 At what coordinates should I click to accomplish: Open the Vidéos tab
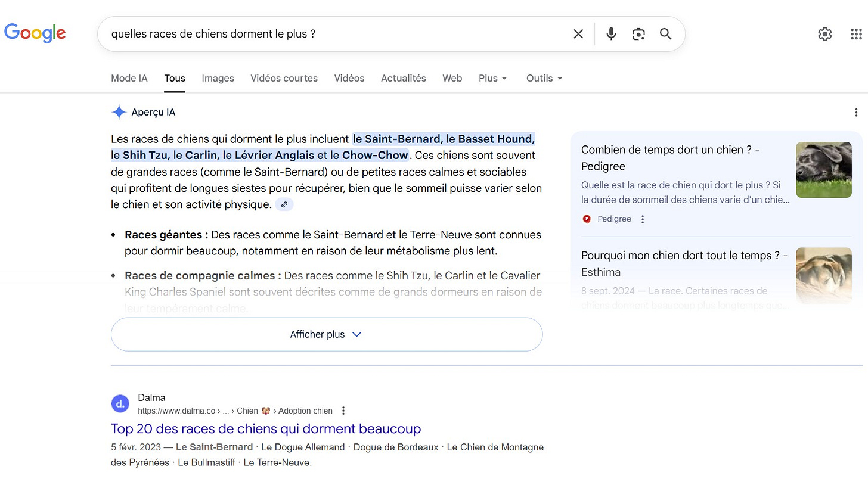point(349,78)
